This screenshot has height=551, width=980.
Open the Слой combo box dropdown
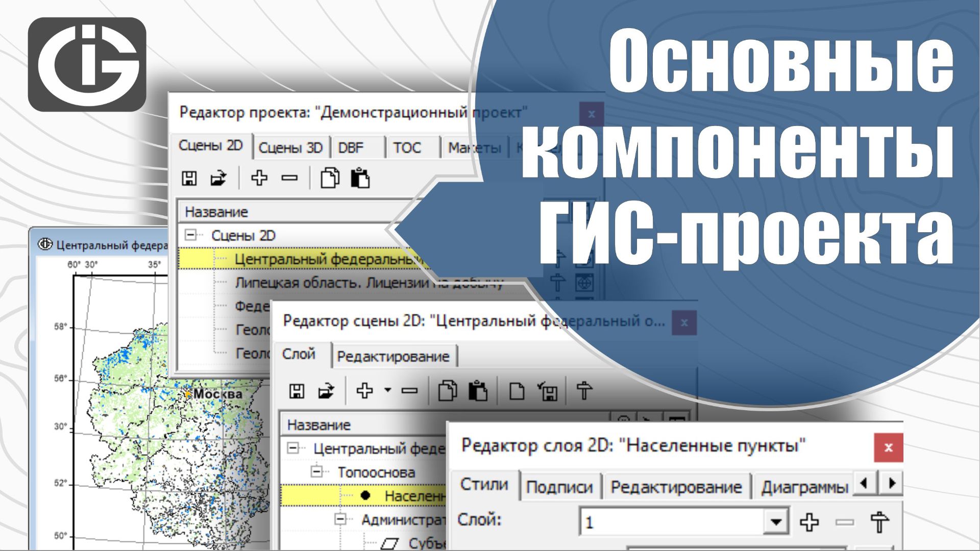(776, 522)
